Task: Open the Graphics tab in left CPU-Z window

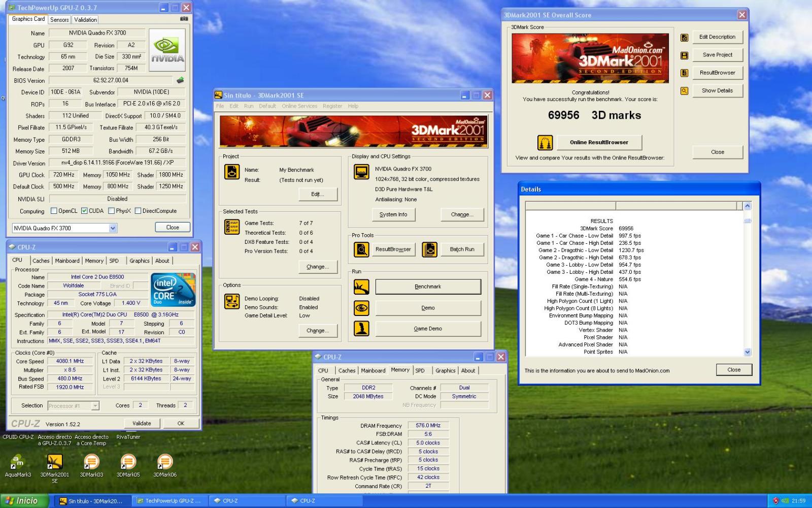Action: click(140, 261)
